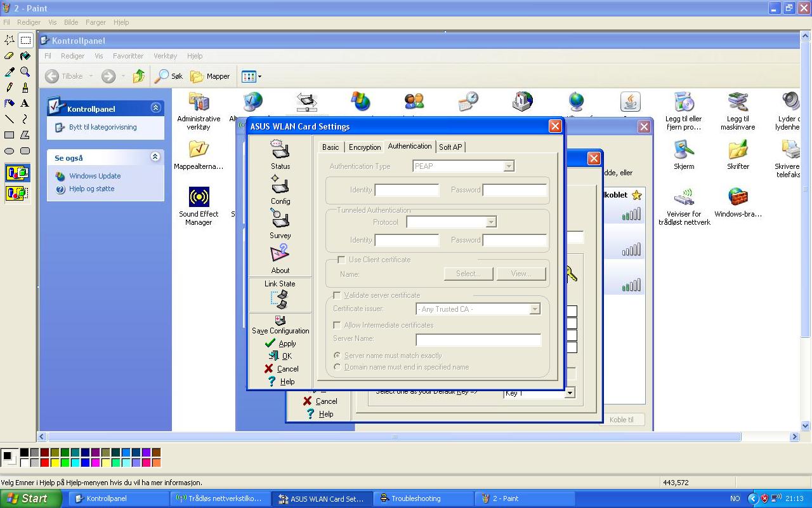This screenshot has height=508, width=812.
Task: Select the Magnifier tool in Paint
Action: (x=25, y=72)
